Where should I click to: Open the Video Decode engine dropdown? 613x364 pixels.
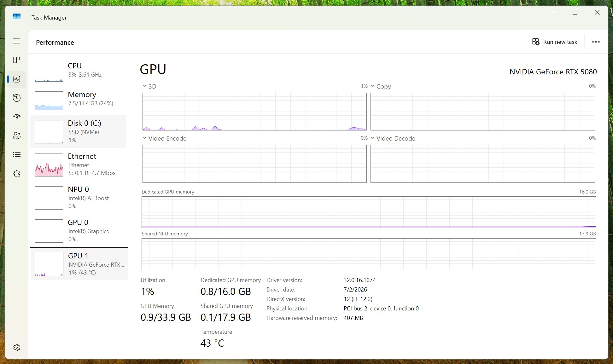372,138
